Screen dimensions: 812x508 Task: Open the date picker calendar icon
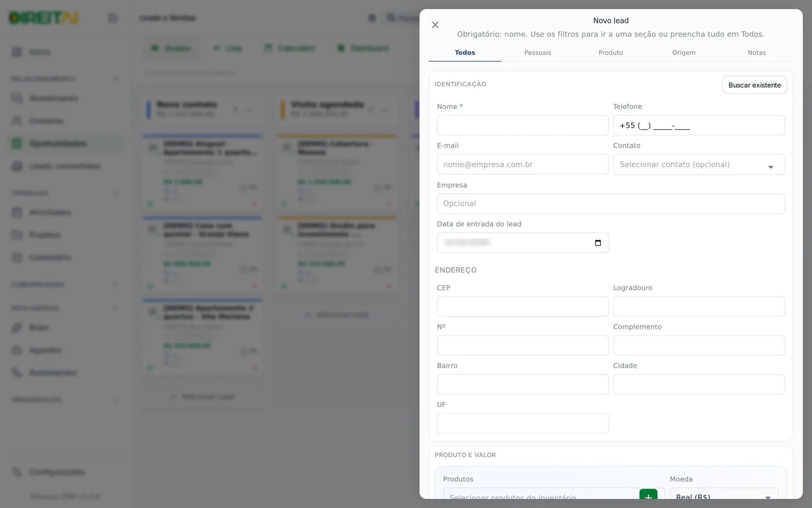pyautogui.click(x=598, y=243)
